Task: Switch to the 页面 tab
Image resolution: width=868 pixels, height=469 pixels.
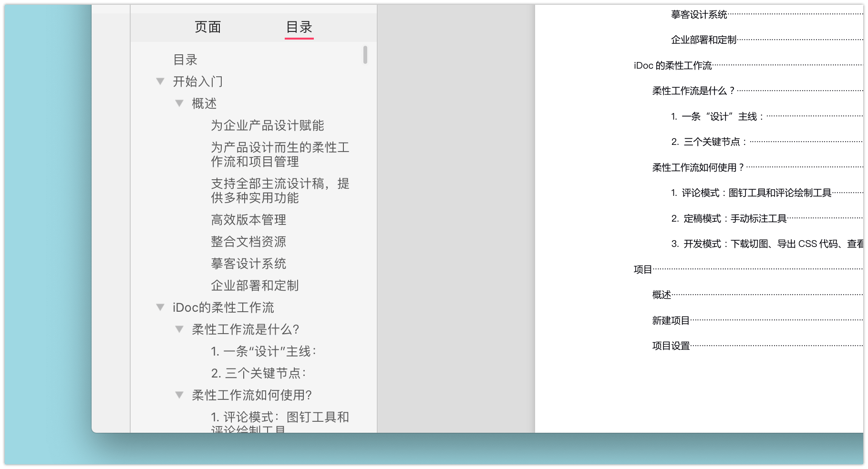Action: click(x=207, y=27)
